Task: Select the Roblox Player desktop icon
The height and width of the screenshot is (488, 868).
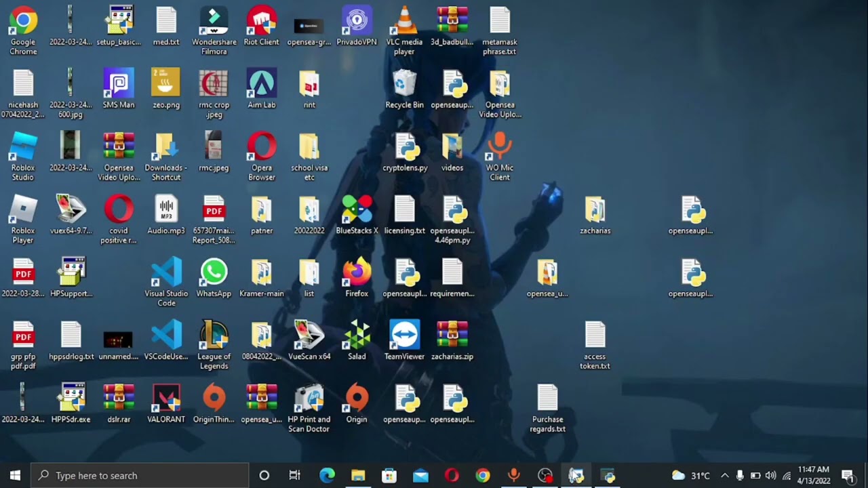Action: pos(23,220)
